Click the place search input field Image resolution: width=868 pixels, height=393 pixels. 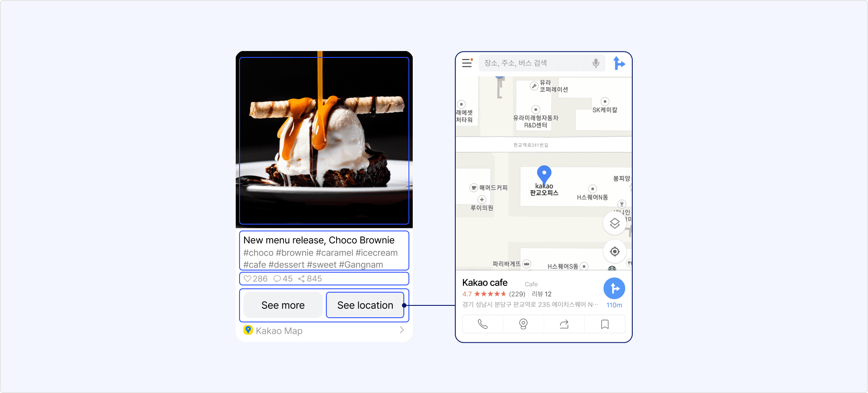(x=535, y=63)
